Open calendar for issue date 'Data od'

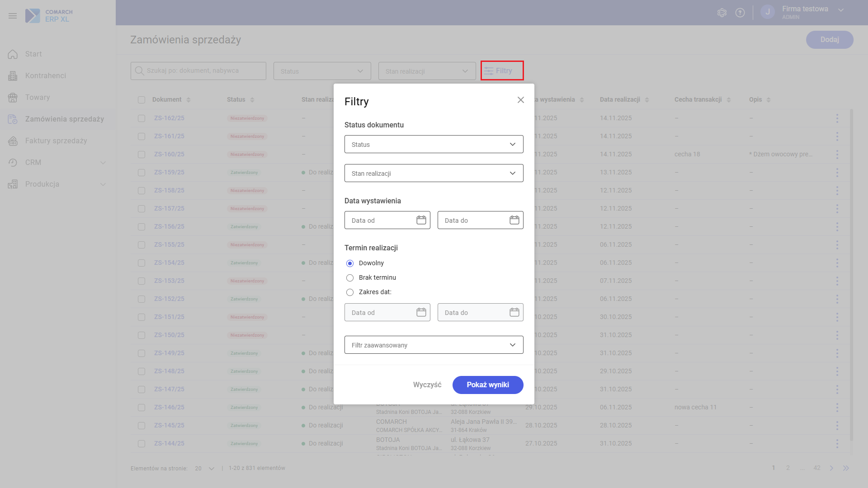tap(421, 220)
